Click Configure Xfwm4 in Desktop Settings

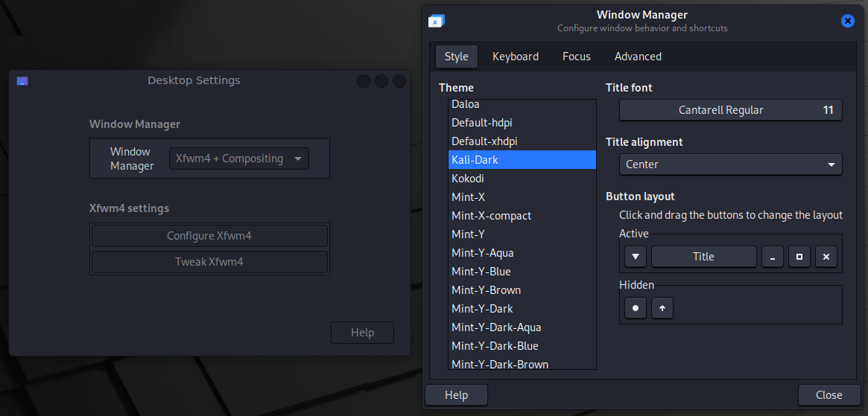click(x=209, y=236)
